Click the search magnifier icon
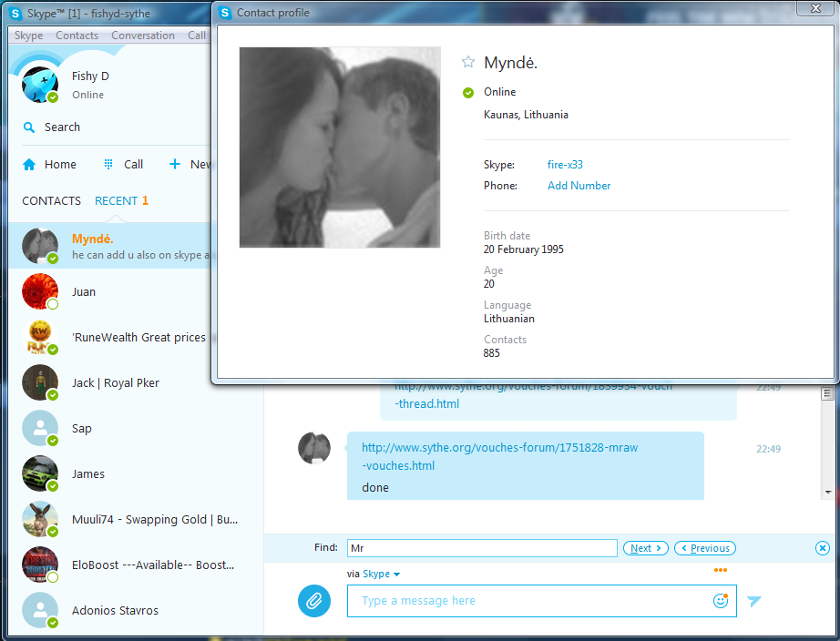 [x=29, y=127]
